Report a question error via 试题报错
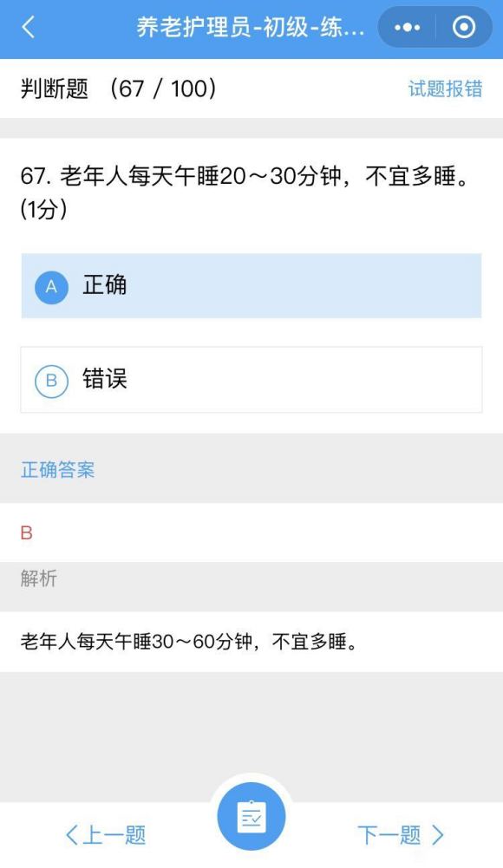This screenshot has height=868, width=503. click(446, 88)
